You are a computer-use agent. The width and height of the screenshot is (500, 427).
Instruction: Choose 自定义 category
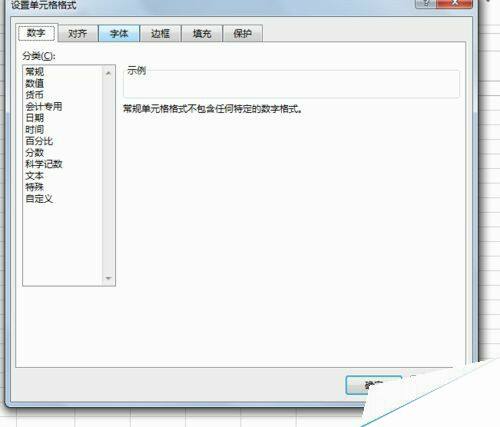click(39, 199)
